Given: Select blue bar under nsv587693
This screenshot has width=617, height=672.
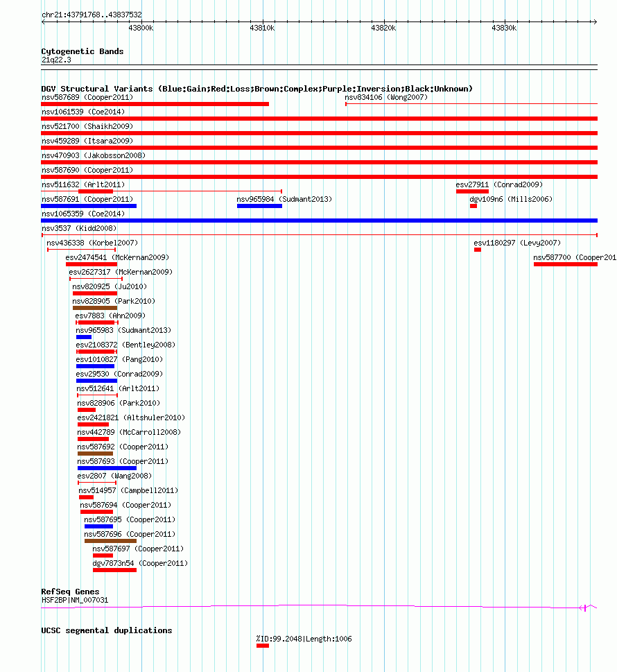Looking at the screenshot, I should [x=107, y=468].
